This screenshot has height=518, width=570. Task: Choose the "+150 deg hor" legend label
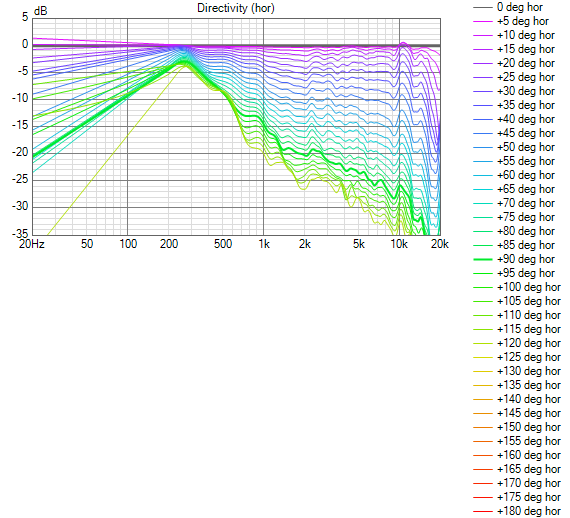tap(529, 427)
